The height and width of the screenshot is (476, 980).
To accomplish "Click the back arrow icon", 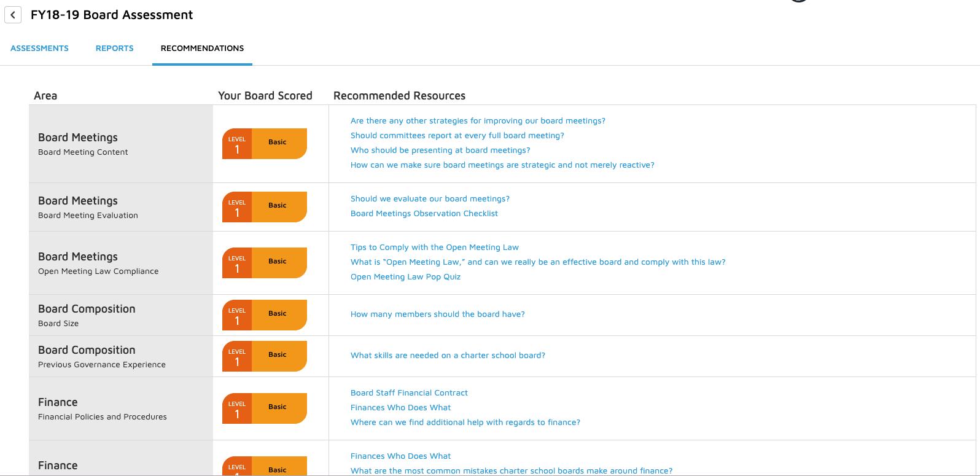I will pos(13,15).
